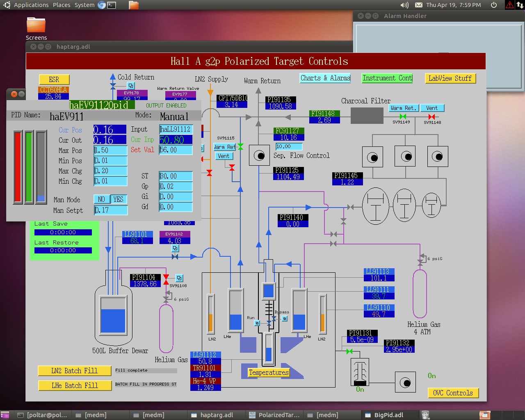Open related display icon near SV91108
Image resolution: width=525 pixels, height=420 pixels.
[179, 278]
